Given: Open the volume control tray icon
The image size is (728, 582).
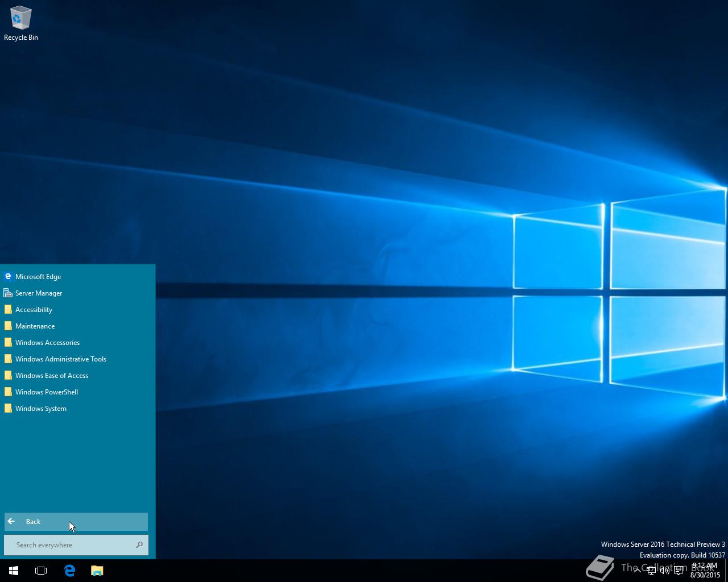Looking at the screenshot, I should pyautogui.click(x=664, y=571).
